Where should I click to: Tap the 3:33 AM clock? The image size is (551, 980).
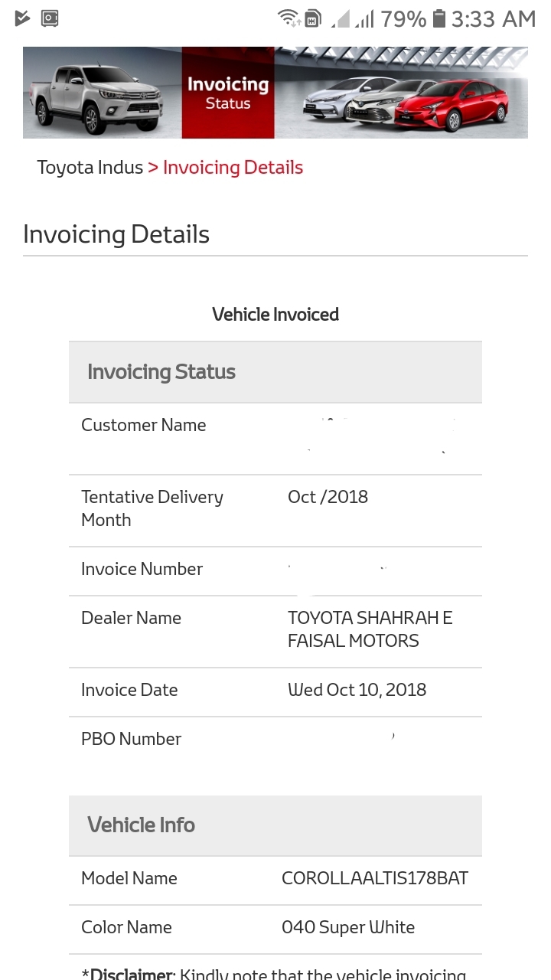(x=494, y=18)
